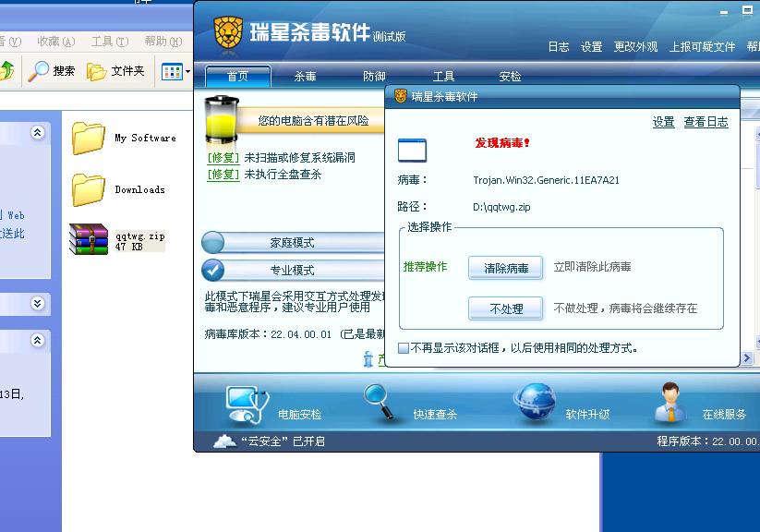This screenshot has width=760, height=532.
Task: Open the 电脑安检 computer checkup icon
Action: coord(247,404)
